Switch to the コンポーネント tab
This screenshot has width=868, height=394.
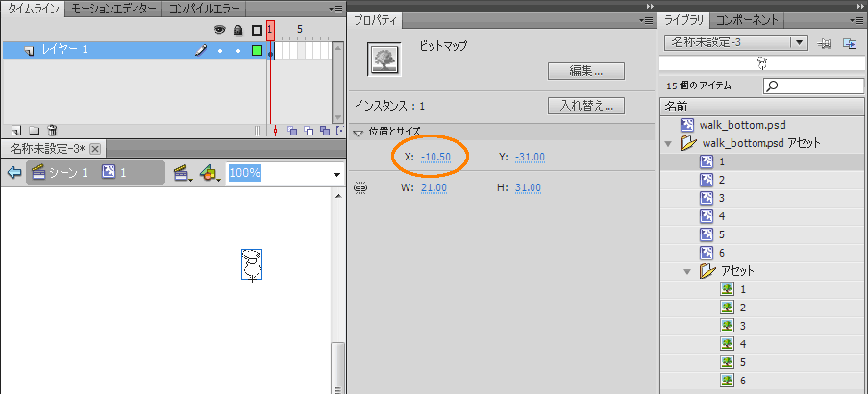(748, 20)
